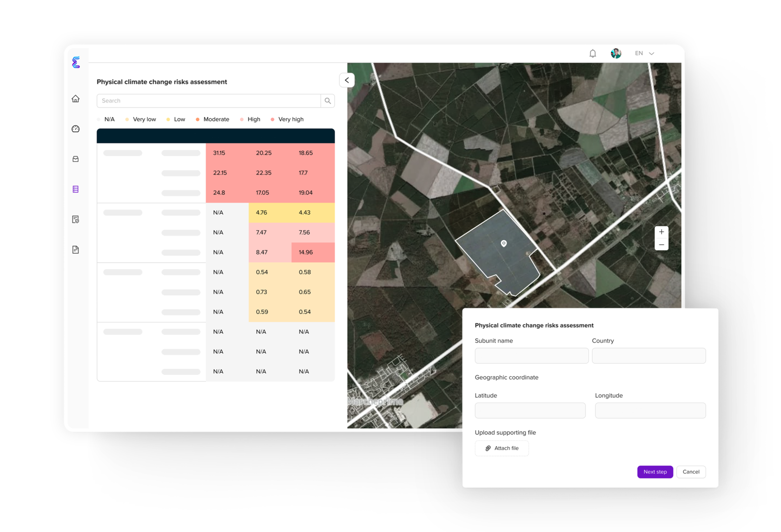Click the Moderate legend item
Viewport: 781px width, 532px height.
coord(212,119)
